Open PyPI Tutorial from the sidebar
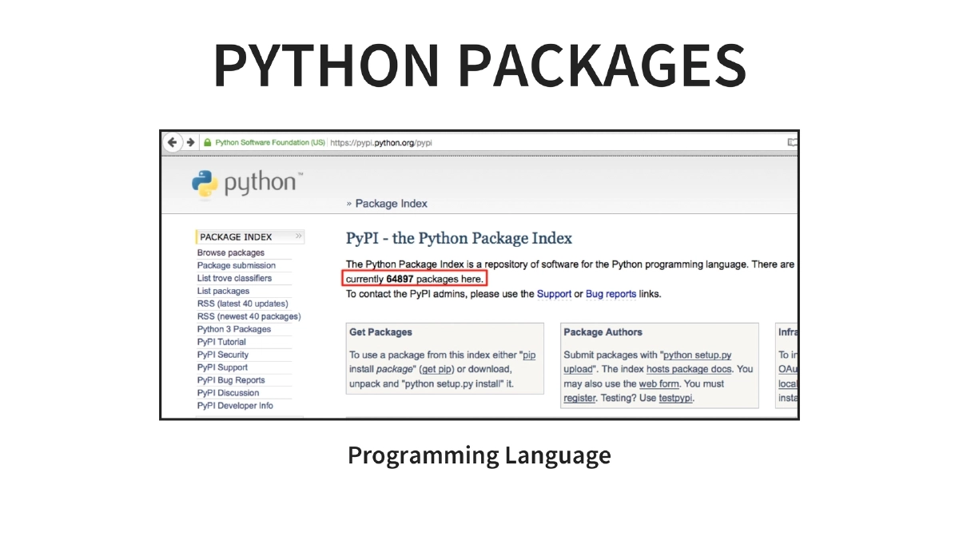Viewport: 959px width, 560px height. point(222,342)
